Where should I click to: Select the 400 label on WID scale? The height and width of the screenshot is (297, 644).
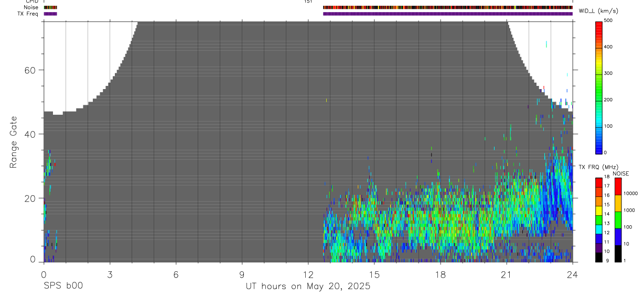(609, 47)
